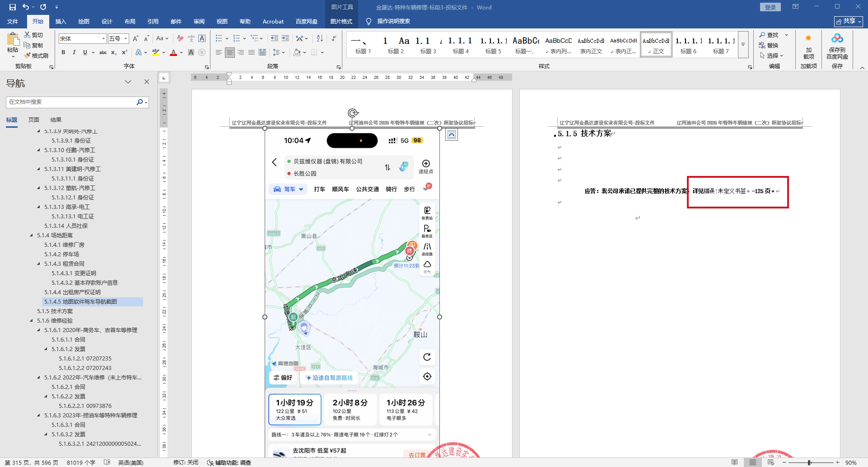Click the image rotate handle above the picture
The image size is (868, 467).
[353, 113]
